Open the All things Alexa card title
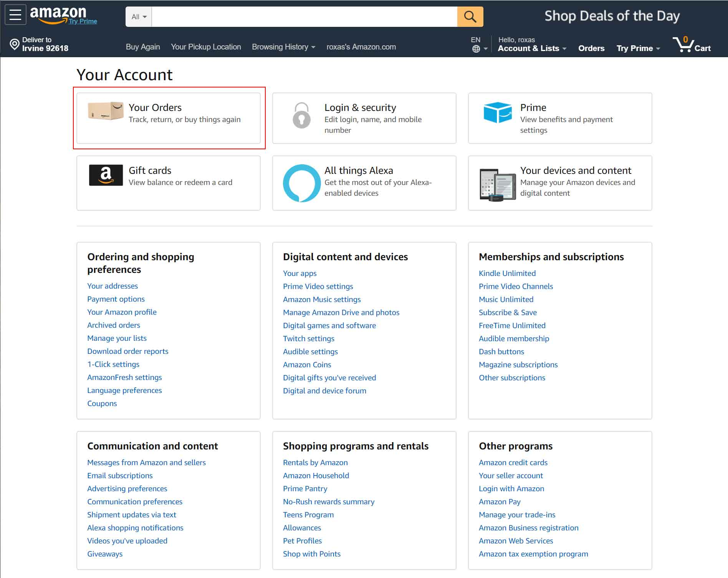This screenshot has height=578, width=728. click(359, 170)
